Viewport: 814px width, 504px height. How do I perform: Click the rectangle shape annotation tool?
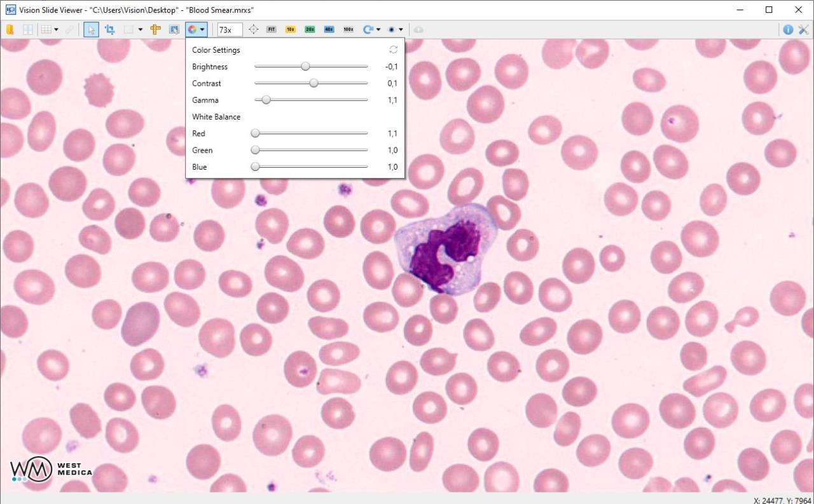128,29
